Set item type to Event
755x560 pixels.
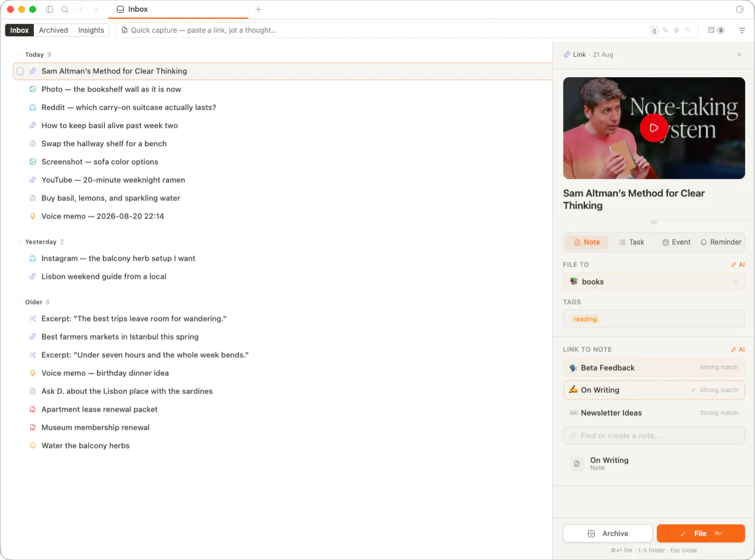click(x=676, y=242)
